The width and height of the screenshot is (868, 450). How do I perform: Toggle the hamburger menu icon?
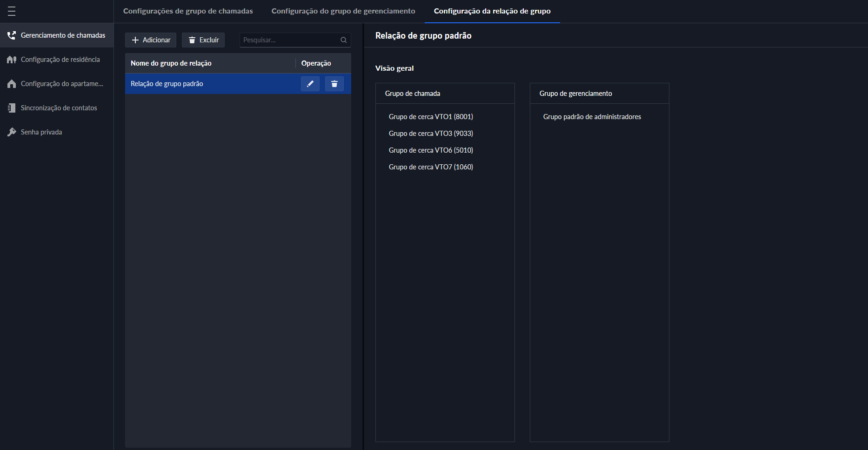coord(12,11)
